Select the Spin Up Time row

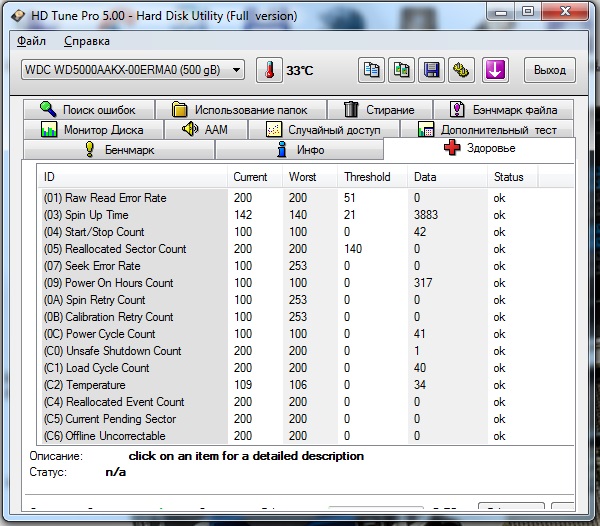point(305,215)
